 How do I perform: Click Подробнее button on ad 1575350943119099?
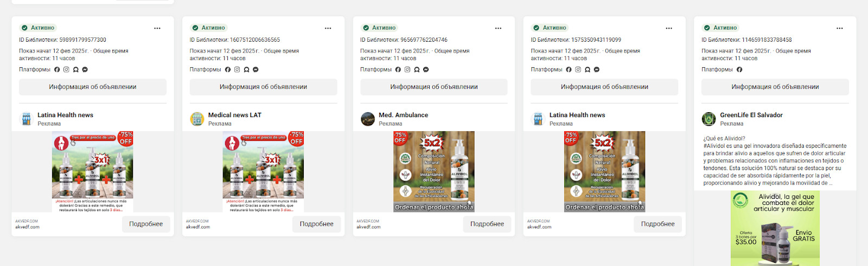[x=658, y=224]
